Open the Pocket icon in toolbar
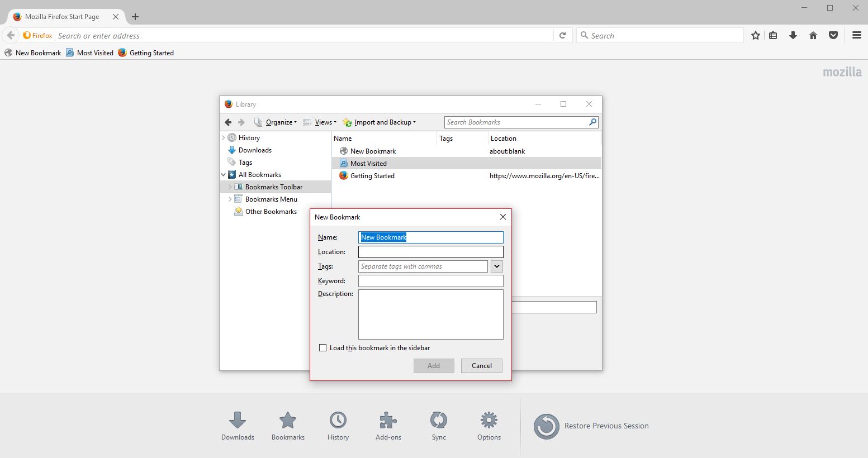 click(833, 35)
